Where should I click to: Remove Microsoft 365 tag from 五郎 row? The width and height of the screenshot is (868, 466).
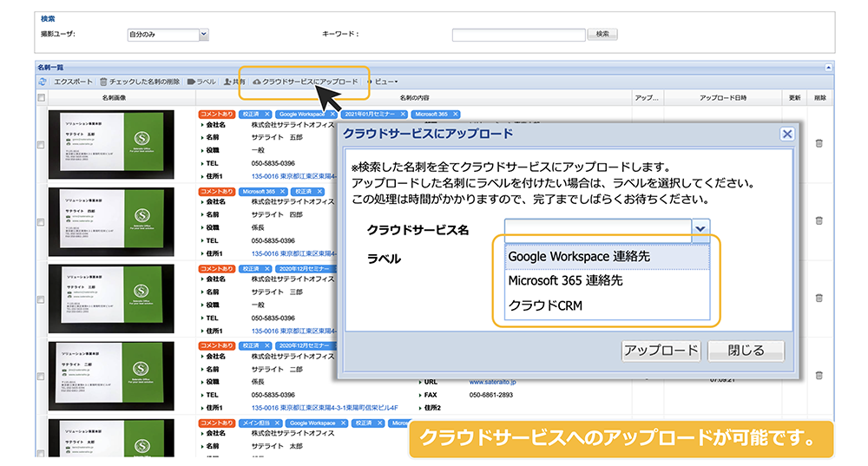pyautogui.click(x=455, y=115)
